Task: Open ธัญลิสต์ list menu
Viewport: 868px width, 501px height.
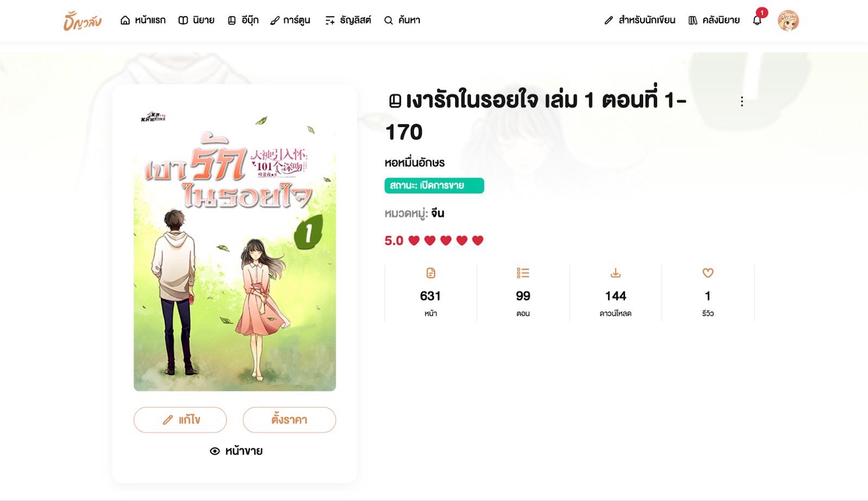Action: click(x=348, y=20)
